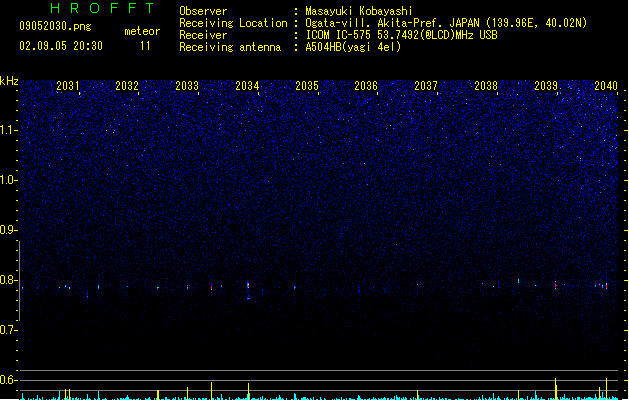Click the meteor label
This screenshot has width=629, height=400.
pos(142,31)
